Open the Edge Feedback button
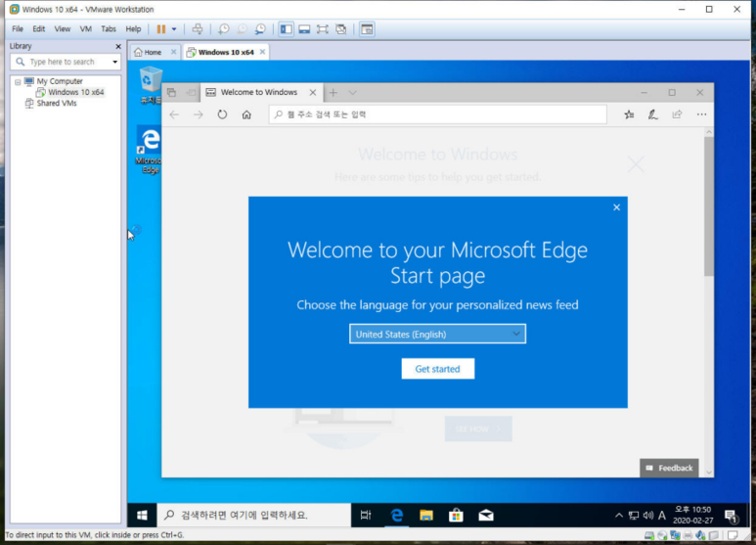 click(x=669, y=468)
